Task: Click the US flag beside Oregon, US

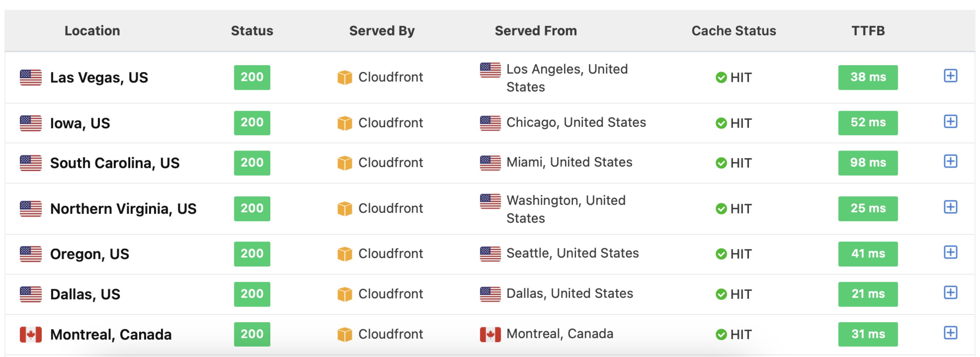Action: coord(31,254)
